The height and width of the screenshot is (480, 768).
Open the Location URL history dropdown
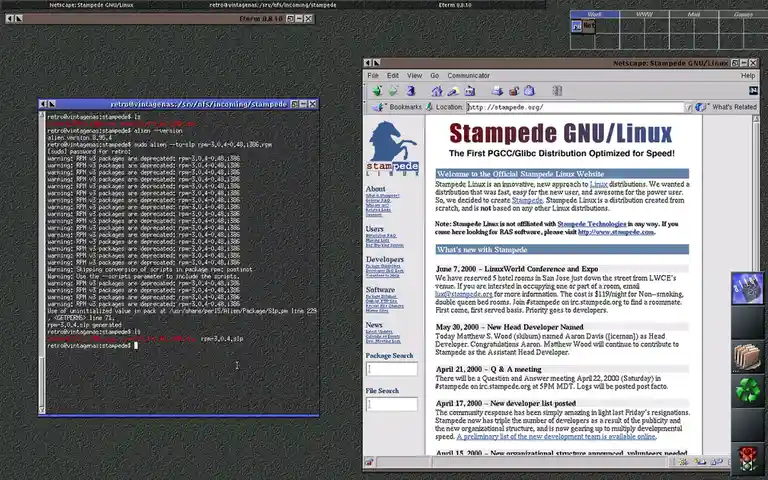(x=689, y=107)
